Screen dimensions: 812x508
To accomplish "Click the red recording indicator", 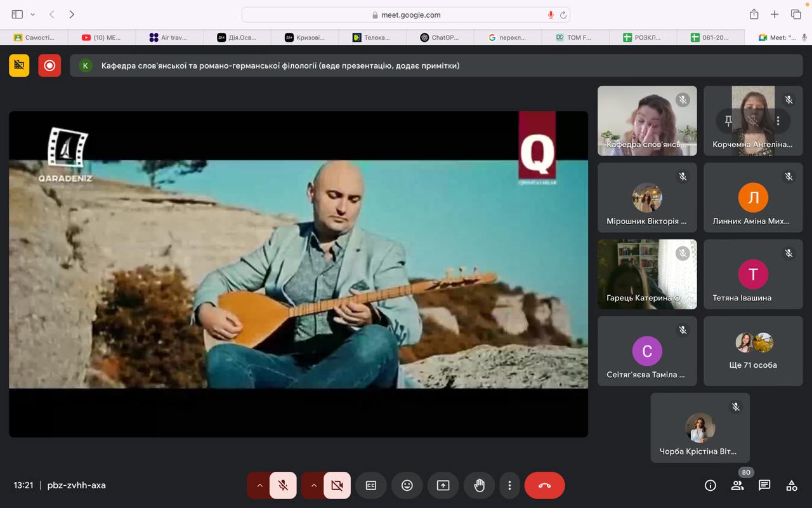I will pyautogui.click(x=49, y=65).
